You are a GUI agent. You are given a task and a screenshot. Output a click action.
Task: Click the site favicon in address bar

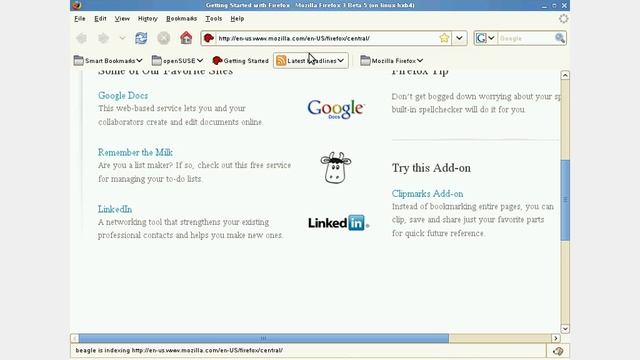(x=209, y=38)
